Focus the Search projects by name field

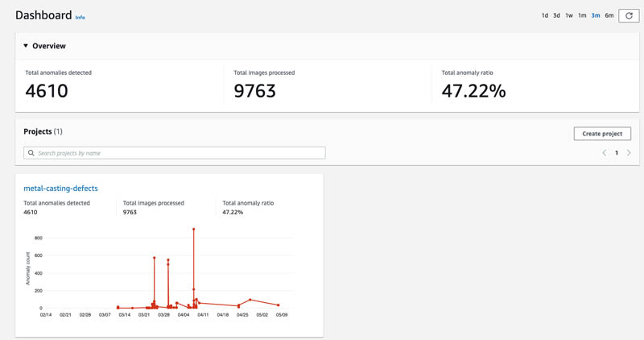point(175,153)
